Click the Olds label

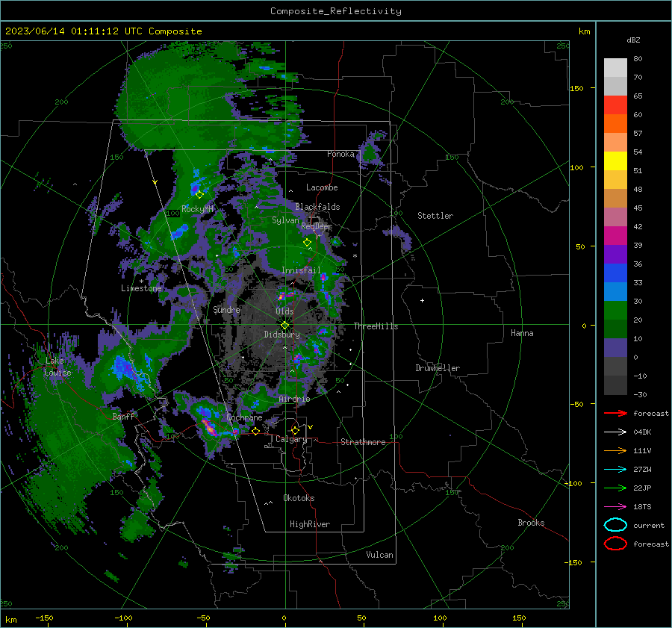tap(284, 311)
